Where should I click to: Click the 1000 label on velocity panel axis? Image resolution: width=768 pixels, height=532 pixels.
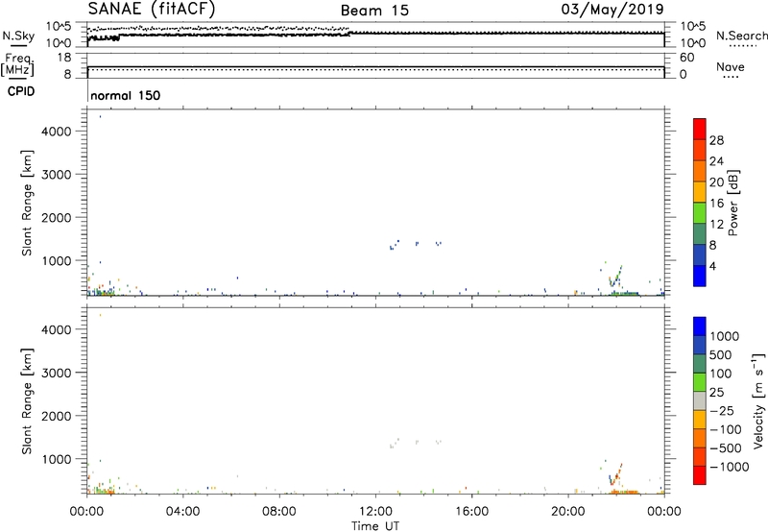(57, 459)
